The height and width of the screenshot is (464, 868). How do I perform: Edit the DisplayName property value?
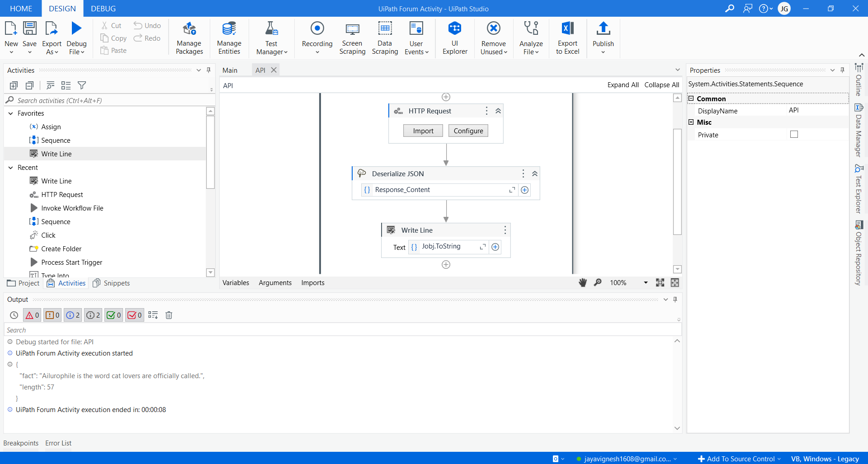coord(817,111)
